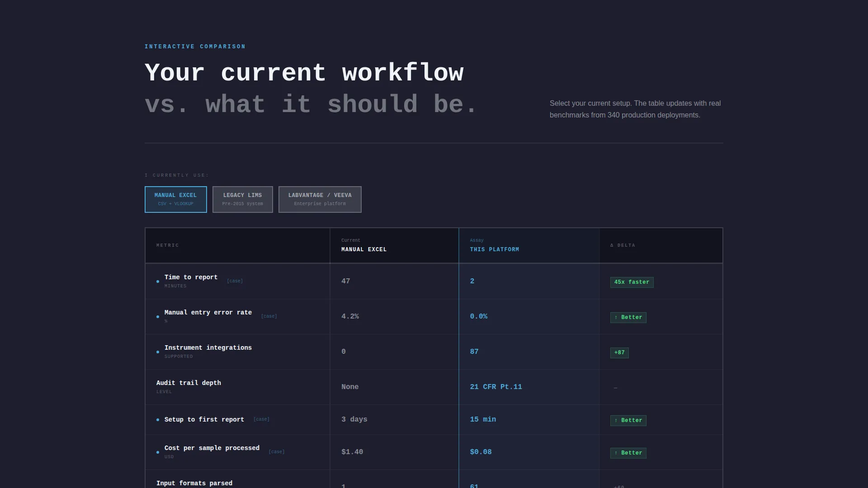
Task: Click the current value 0 for Instrument integrations
Action: (x=344, y=352)
